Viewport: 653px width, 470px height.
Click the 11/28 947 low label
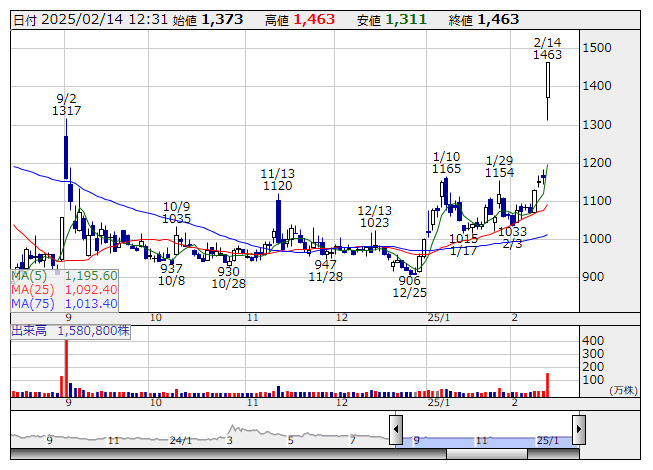(326, 271)
